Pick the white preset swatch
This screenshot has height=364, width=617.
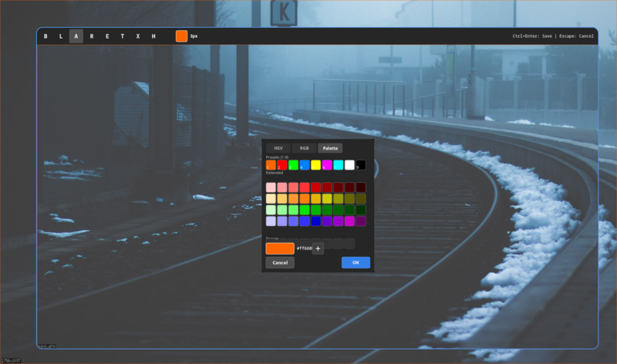(x=349, y=165)
